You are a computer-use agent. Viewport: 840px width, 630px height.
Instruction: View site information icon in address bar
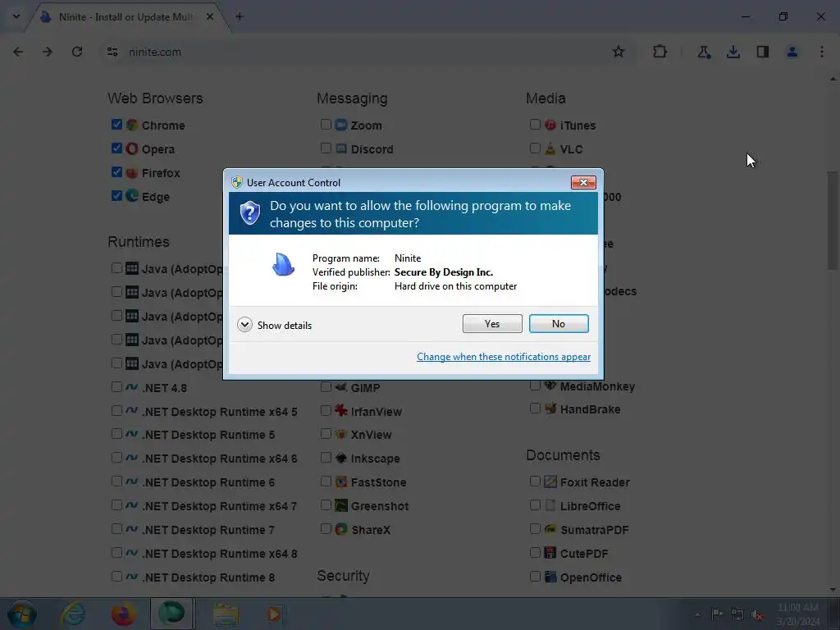(112, 52)
